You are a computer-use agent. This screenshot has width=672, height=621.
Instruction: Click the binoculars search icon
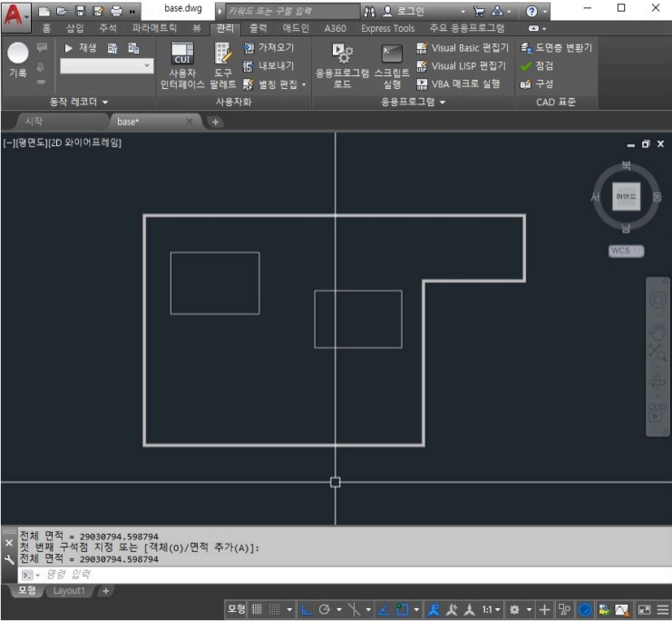click(x=369, y=12)
